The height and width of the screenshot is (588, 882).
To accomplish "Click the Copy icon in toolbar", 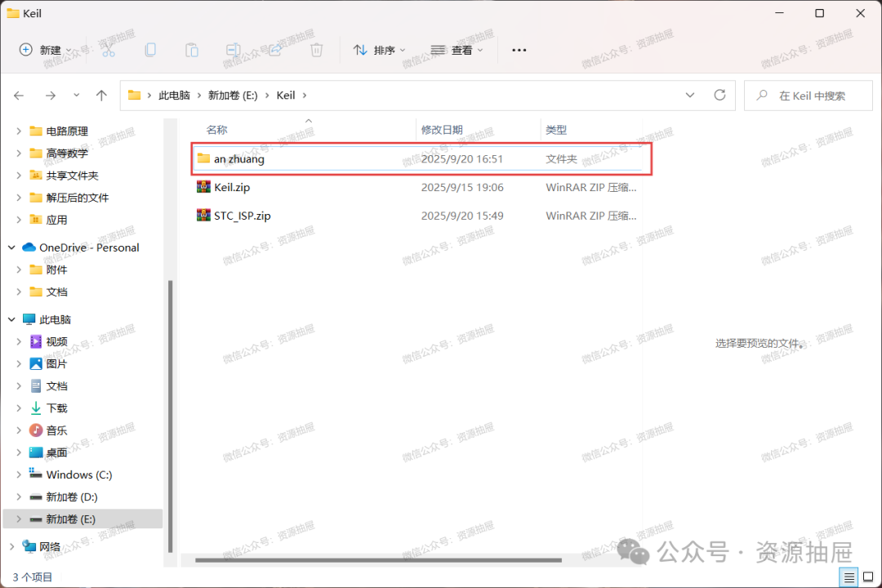I will [150, 50].
